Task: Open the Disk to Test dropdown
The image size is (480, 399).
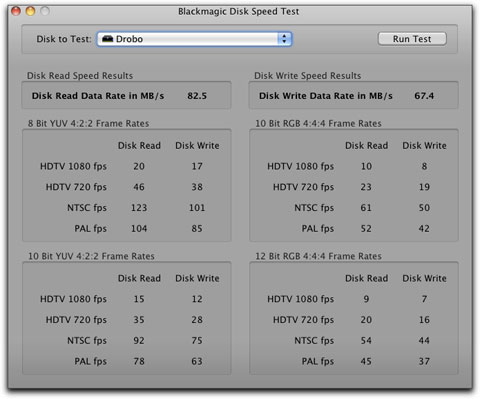Action: 195,39
